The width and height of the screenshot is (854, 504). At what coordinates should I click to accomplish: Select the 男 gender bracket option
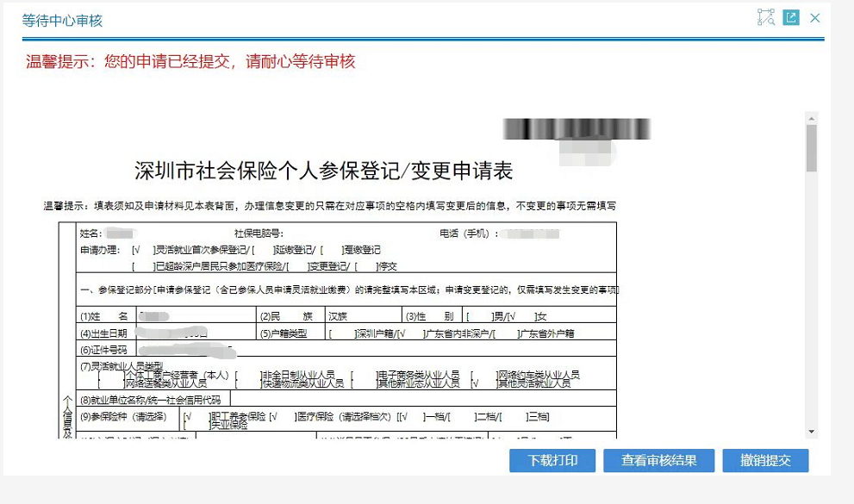[x=480, y=316]
